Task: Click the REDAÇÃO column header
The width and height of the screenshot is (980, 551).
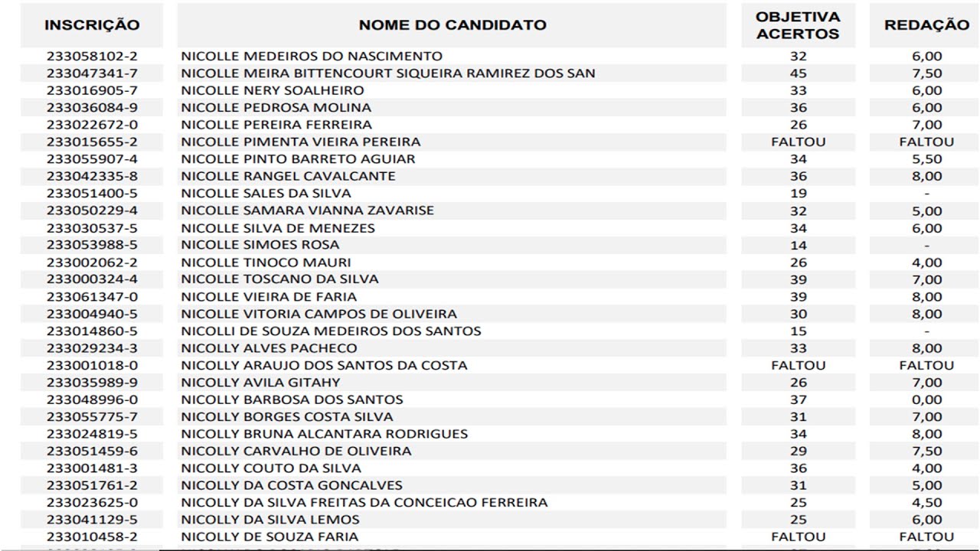Action: (x=926, y=25)
